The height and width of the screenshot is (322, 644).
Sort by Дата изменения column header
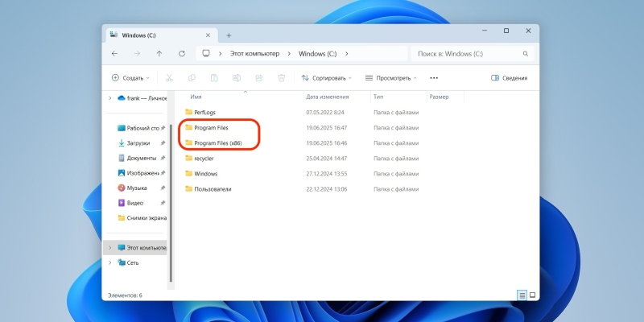pyautogui.click(x=328, y=97)
